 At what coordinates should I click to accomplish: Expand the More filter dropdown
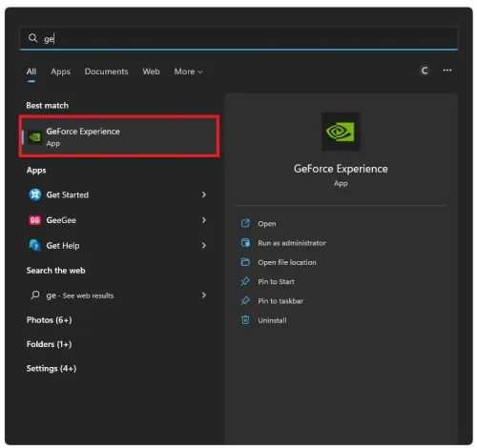coord(188,71)
